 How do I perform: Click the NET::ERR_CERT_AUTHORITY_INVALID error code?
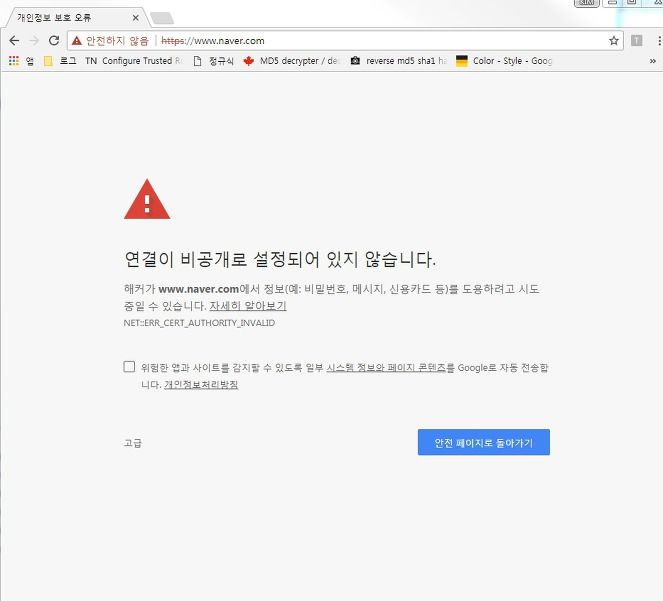click(199, 323)
